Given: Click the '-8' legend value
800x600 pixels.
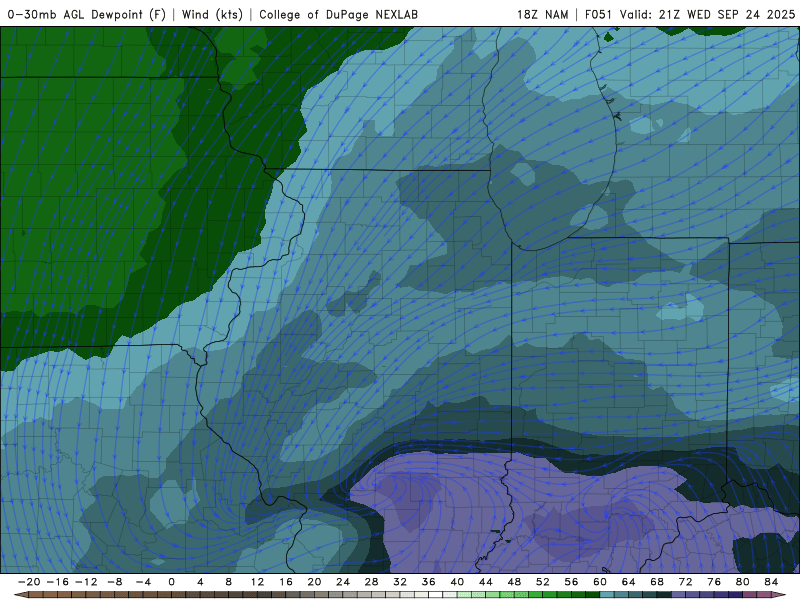Looking at the screenshot, I should [114, 582].
